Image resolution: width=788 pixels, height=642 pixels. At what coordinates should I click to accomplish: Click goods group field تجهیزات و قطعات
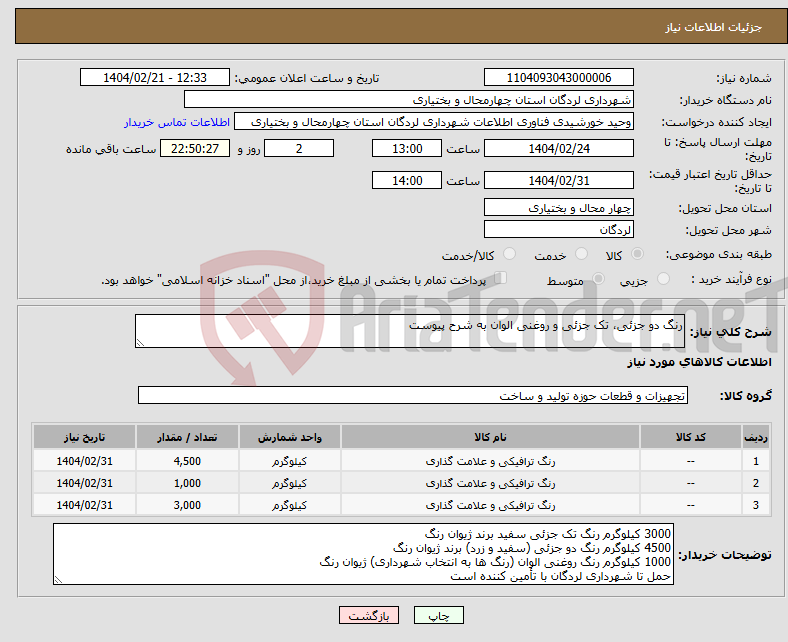click(x=413, y=395)
